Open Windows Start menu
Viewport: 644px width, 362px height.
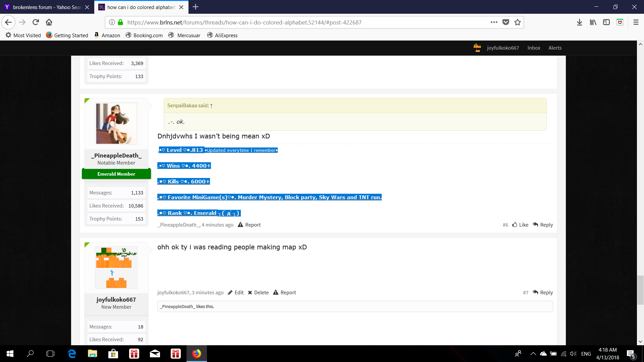pos(10,354)
